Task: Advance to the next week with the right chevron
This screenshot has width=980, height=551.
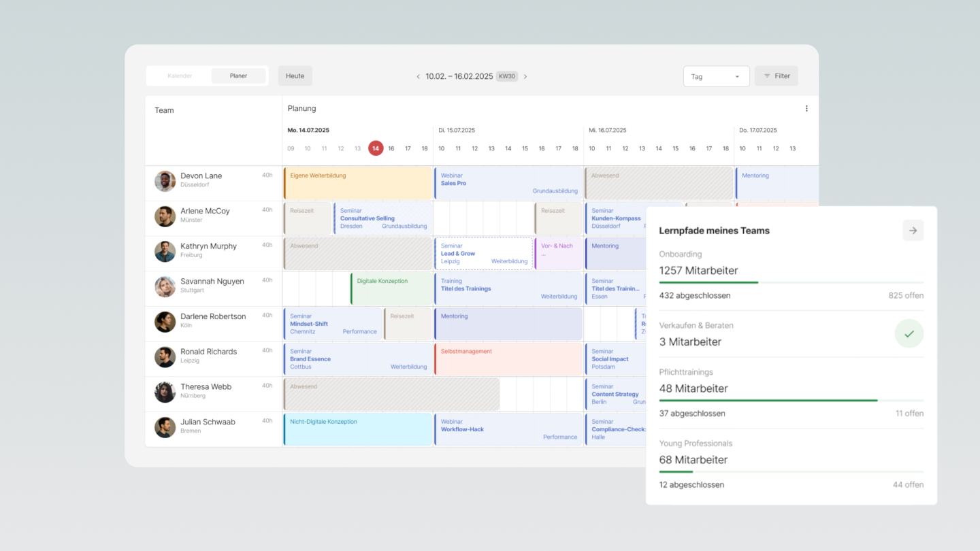Action: click(x=525, y=76)
